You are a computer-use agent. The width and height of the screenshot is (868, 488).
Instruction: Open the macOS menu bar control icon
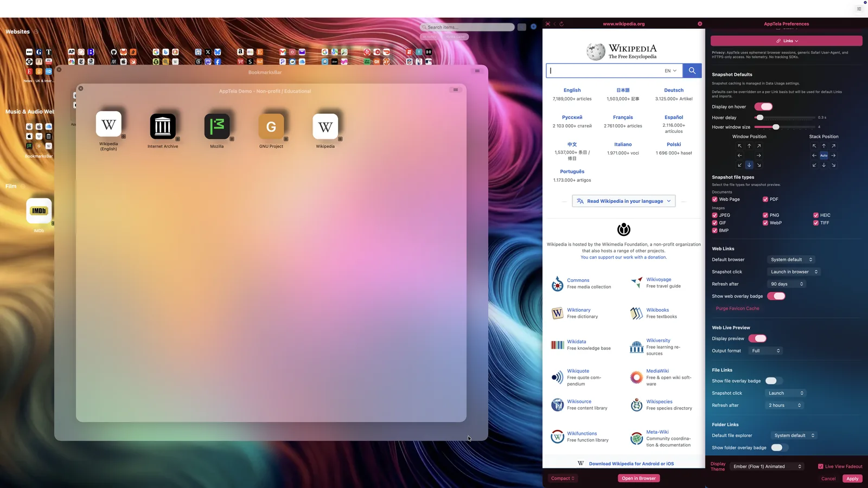click(859, 9)
